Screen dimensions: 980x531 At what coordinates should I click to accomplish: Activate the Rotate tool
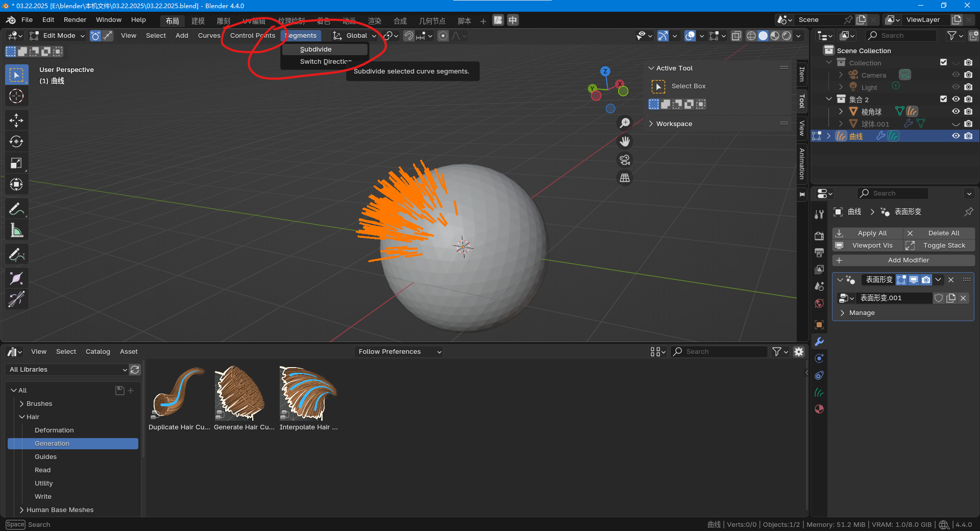[x=16, y=142]
